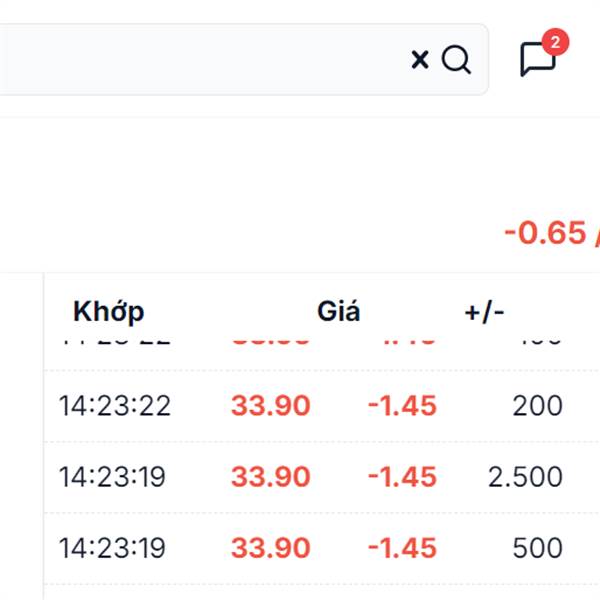Click price 33.90 in the 500 volume row

point(271,548)
